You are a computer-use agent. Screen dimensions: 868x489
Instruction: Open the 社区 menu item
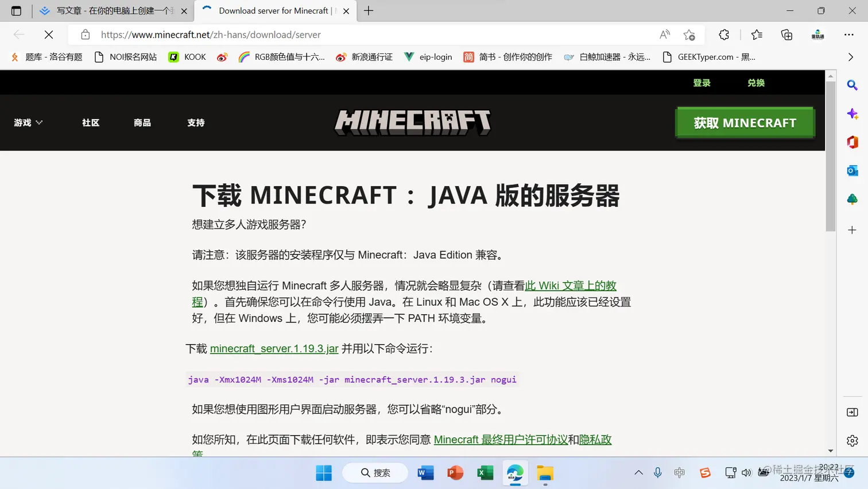click(x=91, y=122)
